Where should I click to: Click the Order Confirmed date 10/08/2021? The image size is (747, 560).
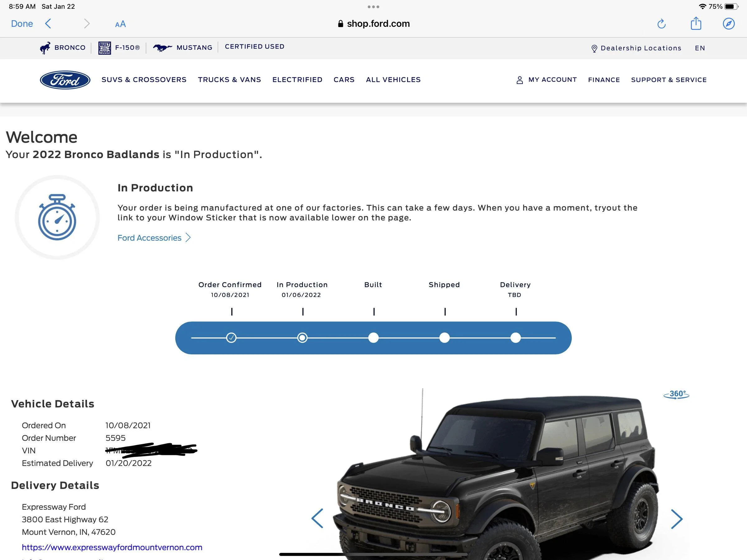click(230, 295)
